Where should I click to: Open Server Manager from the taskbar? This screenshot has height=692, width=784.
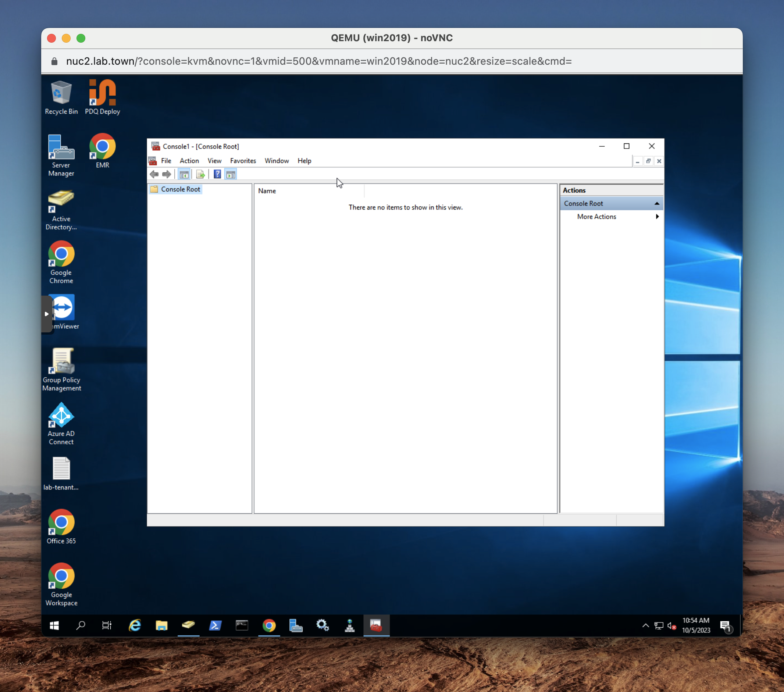click(296, 626)
